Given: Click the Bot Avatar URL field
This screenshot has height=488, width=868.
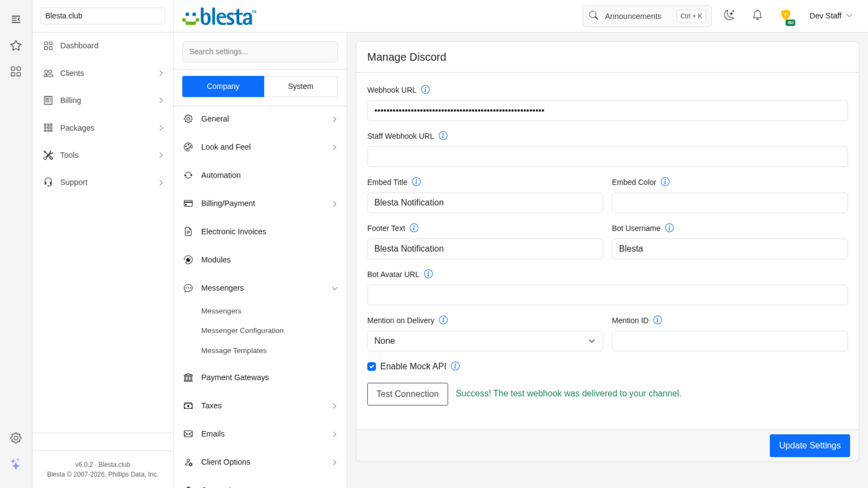Looking at the screenshot, I should pos(607,295).
